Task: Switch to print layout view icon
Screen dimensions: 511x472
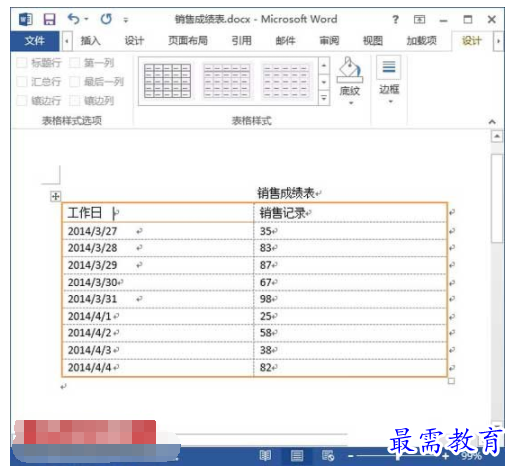Action: click(296, 455)
